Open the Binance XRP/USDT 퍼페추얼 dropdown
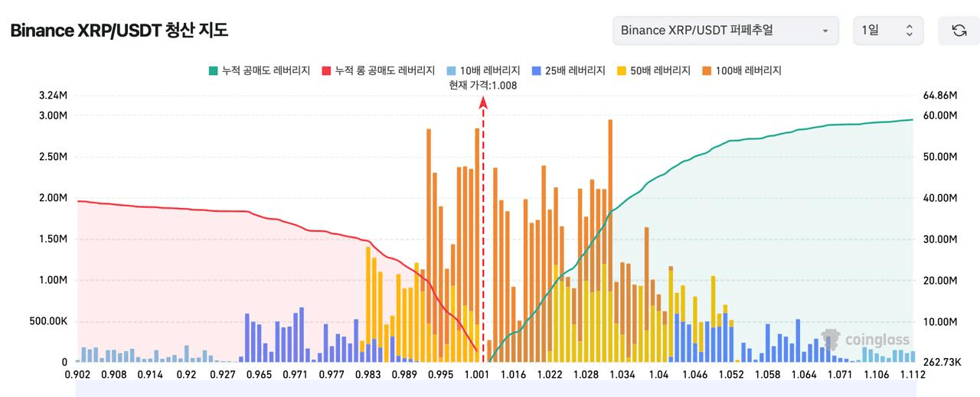 [x=725, y=31]
